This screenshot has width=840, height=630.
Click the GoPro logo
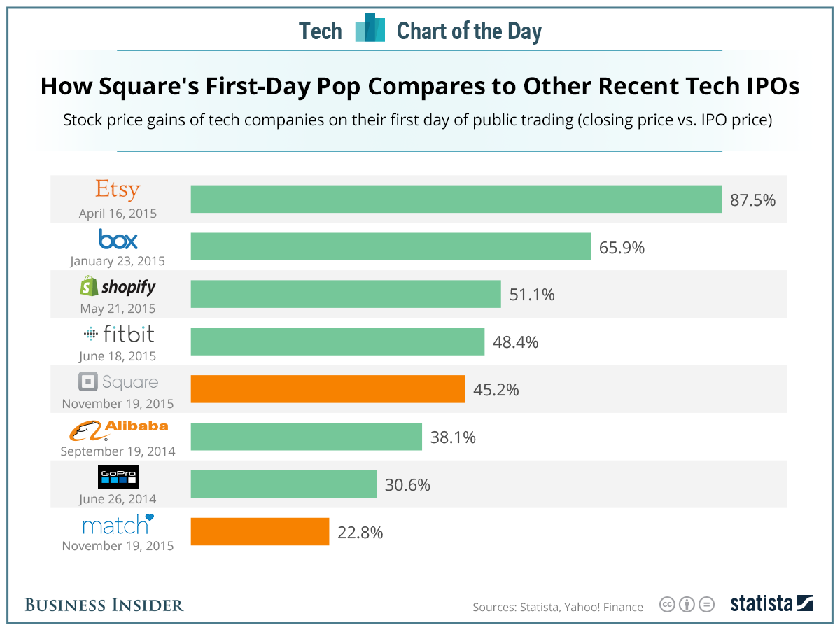[x=118, y=477]
